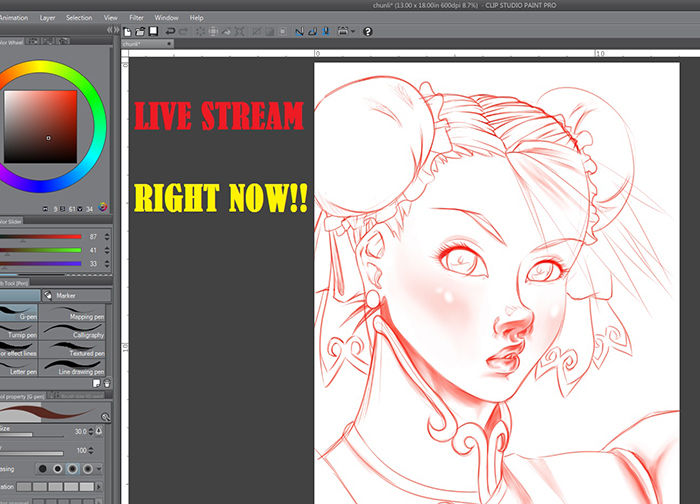Select the For effect lines pen

tap(19, 349)
